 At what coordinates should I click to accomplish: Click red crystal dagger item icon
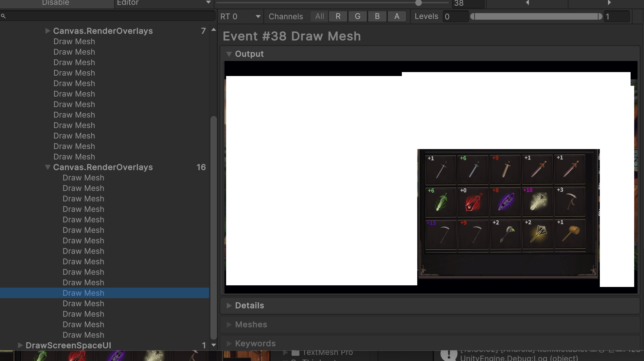(473, 202)
